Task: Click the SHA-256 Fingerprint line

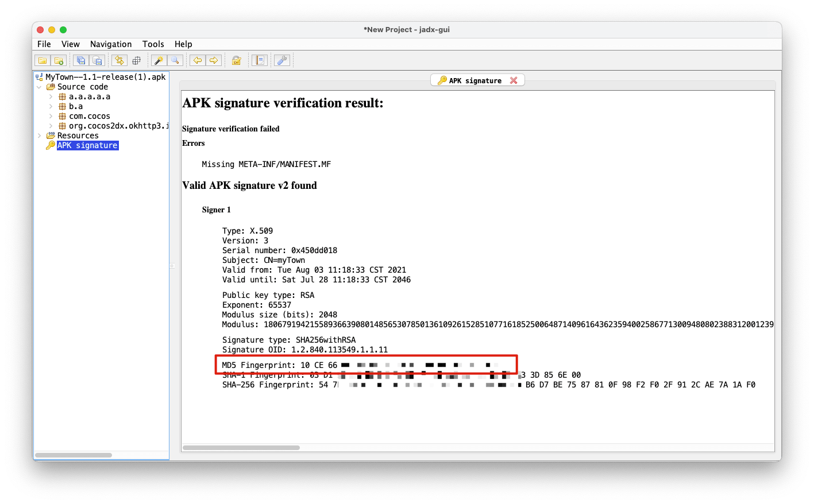Action: tap(489, 385)
